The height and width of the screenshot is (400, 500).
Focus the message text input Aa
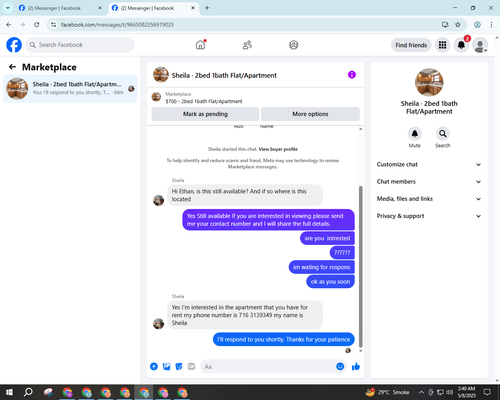pos(267,367)
